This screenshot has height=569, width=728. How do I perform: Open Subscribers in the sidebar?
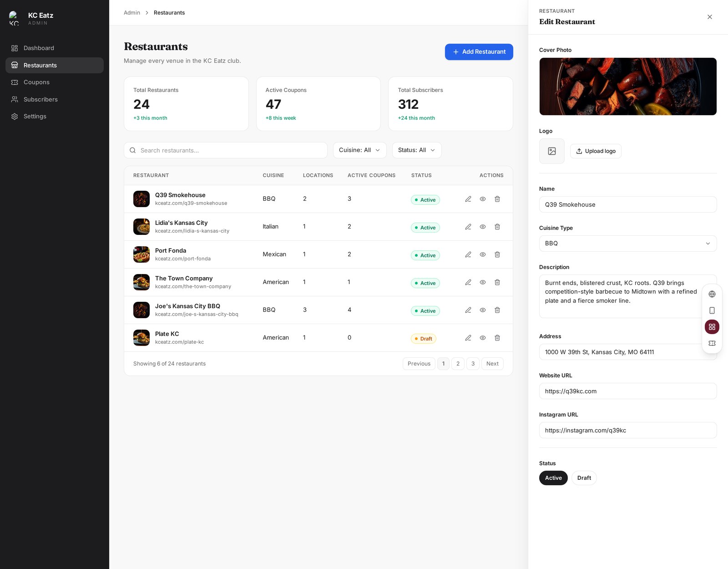click(55, 99)
